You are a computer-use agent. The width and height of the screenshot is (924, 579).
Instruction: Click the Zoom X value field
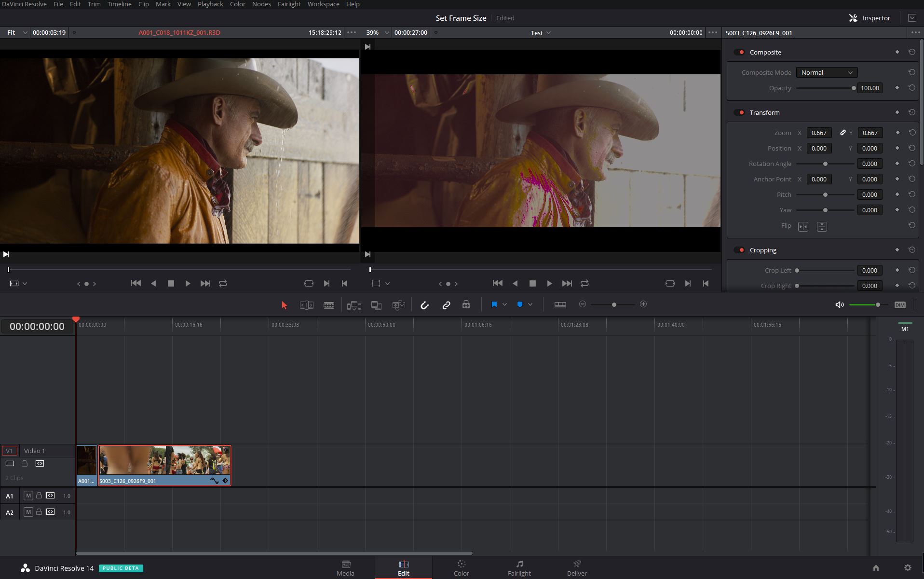(819, 133)
